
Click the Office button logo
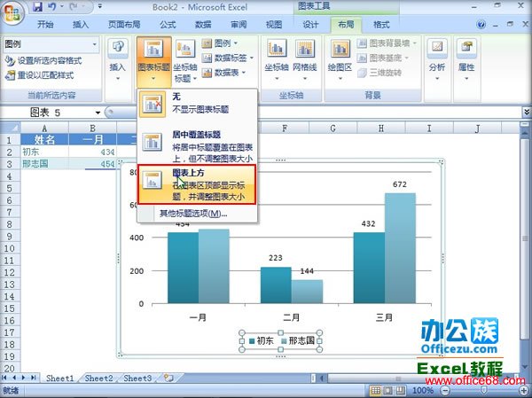[x=12, y=13]
